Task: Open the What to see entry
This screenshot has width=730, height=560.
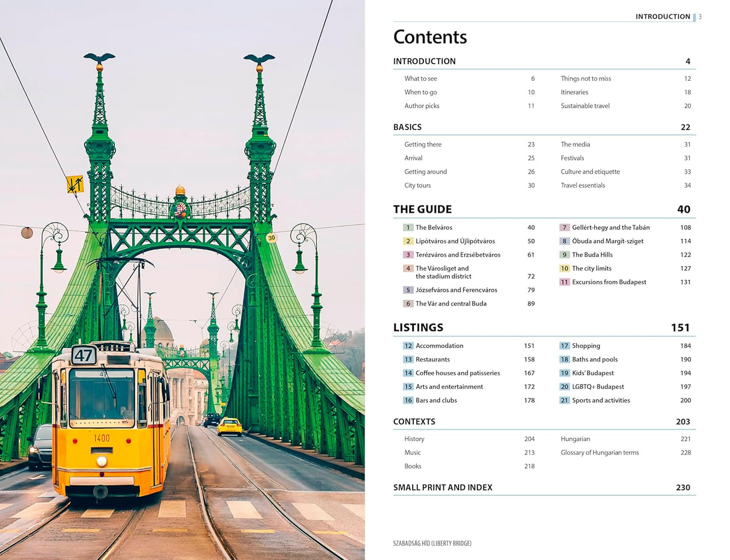Action: click(x=420, y=78)
